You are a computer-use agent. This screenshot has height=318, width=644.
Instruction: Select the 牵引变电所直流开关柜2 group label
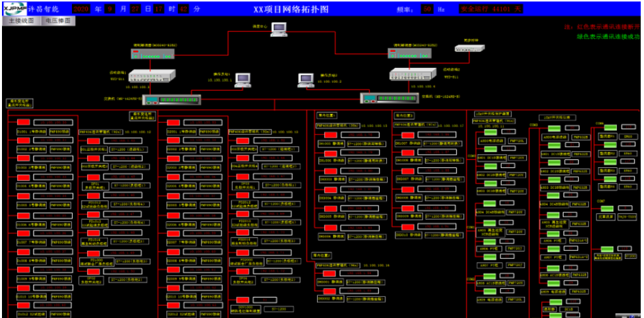point(143,115)
